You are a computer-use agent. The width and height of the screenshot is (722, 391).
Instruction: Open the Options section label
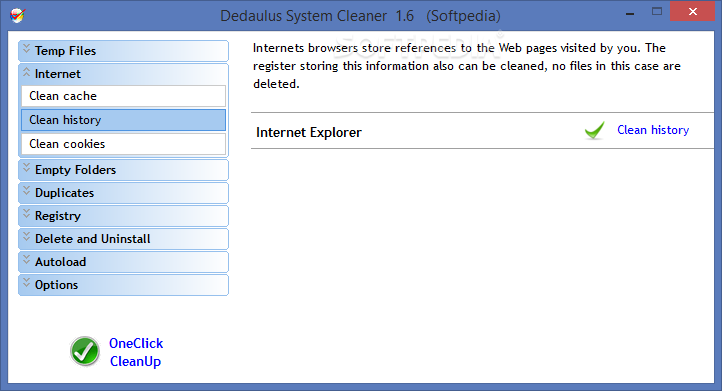(x=57, y=285)
